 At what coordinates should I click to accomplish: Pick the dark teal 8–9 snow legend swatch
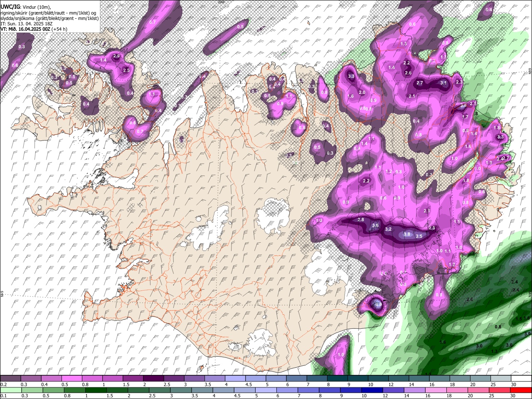coord(337,378)
